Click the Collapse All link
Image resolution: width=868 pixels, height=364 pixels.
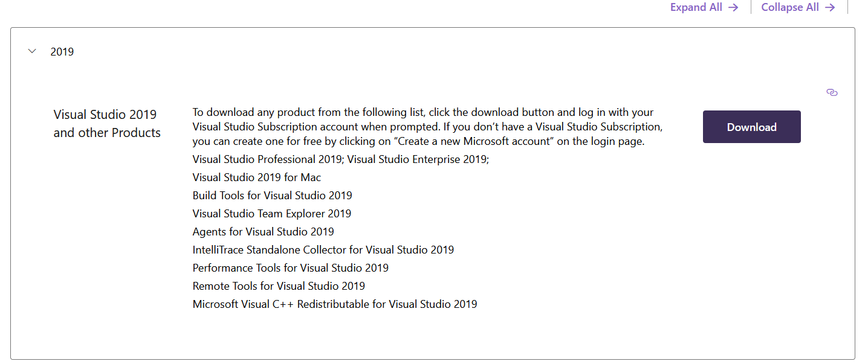798,7
